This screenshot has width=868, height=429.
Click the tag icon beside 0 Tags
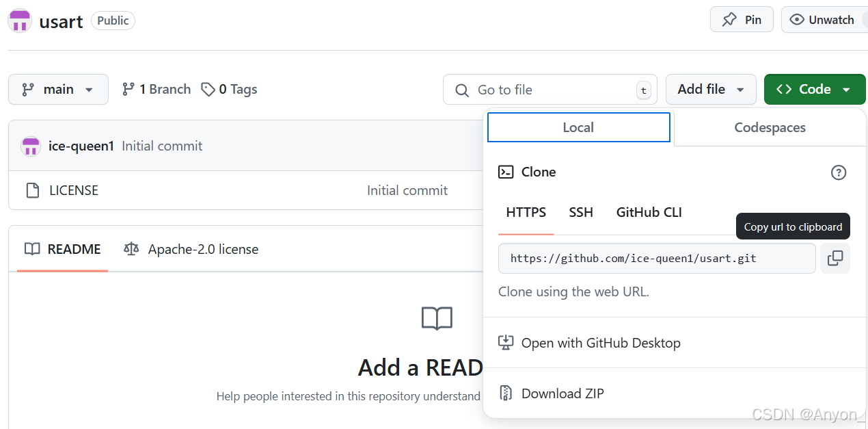coord(208,90)
